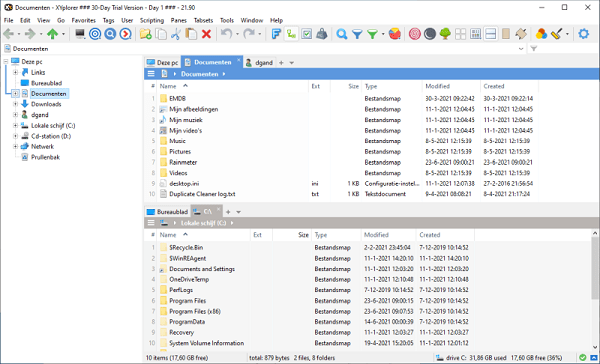Open the Up button dropdown arrow

(x=63, y=34)
